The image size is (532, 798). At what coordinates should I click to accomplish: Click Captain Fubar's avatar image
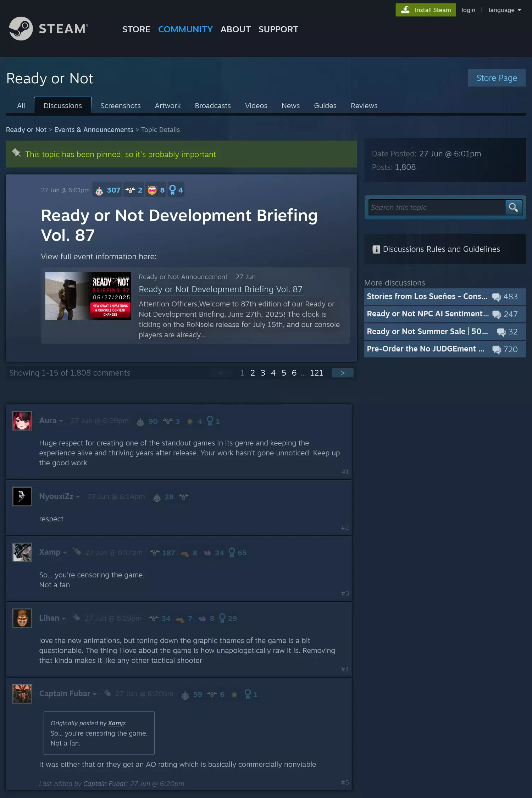[22, 694]
